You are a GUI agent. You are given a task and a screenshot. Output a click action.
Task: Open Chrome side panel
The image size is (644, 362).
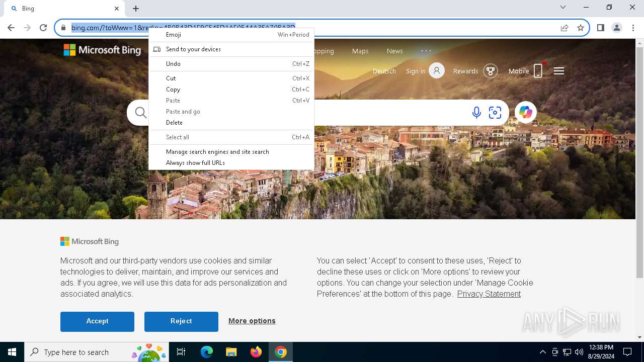(600, 28)
